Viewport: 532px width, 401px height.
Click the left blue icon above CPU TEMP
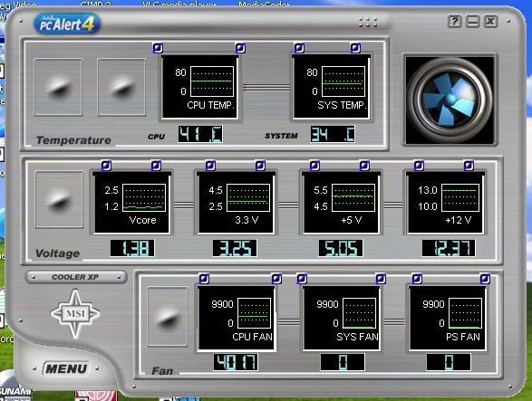[x=158, y=48]
